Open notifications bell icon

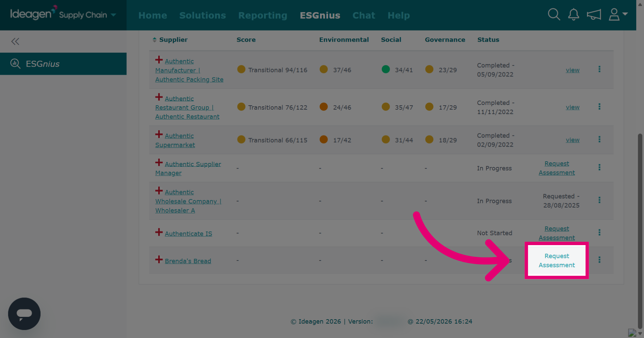pyautogui.click(x=574, y=14)
